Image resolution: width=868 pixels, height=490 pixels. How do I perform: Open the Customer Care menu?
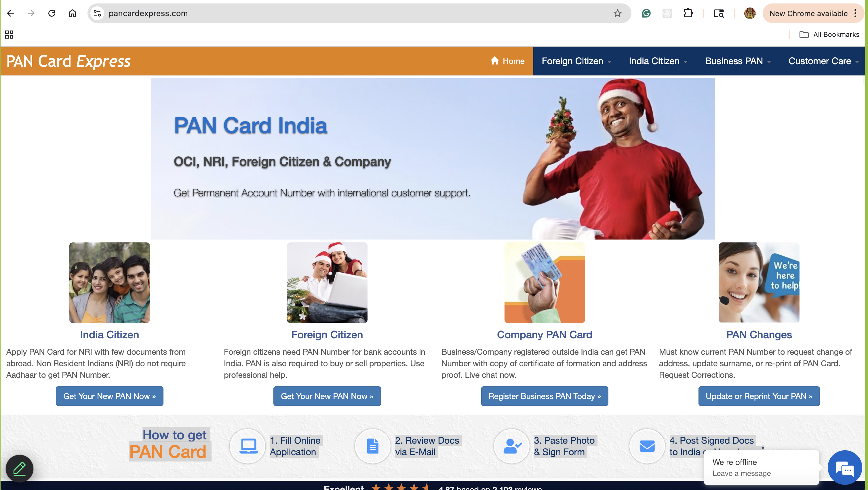tap(823, 61)
